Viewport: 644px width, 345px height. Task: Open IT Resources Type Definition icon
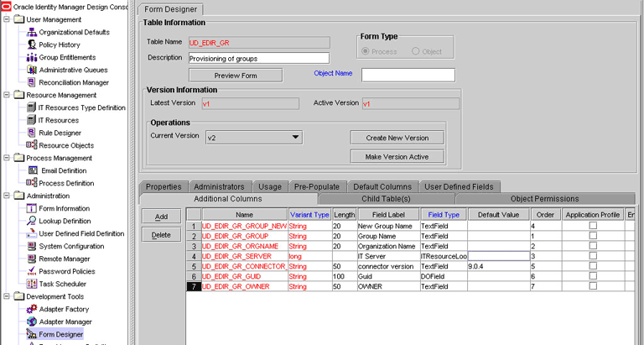click(32, 107)
